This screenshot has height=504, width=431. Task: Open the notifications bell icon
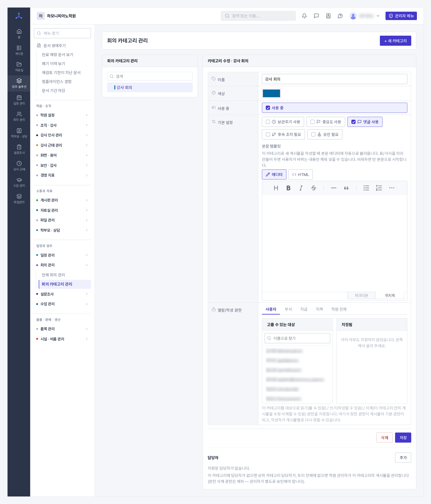(x=304, y=16)
